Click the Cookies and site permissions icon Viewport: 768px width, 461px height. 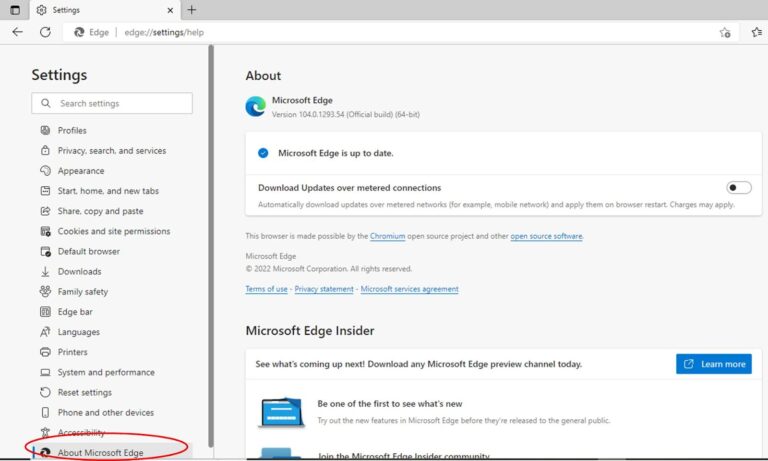pyautogui.click(x=45, y=231)
